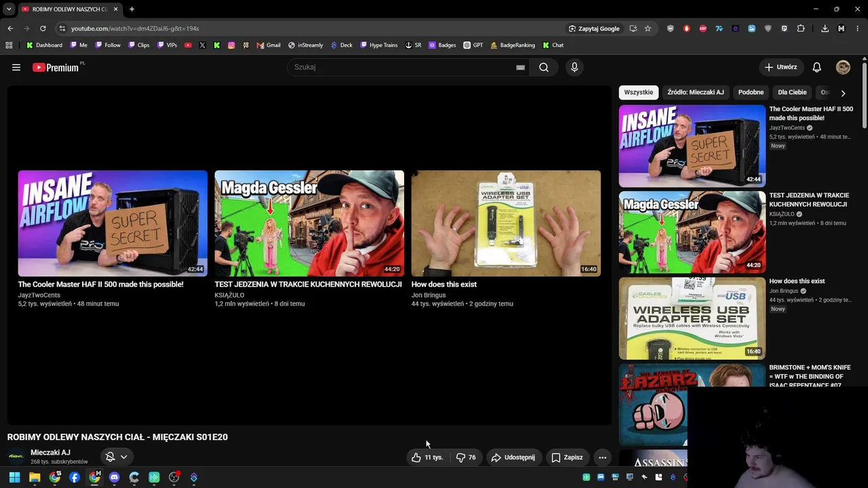Open sidebar Insane Airflow video thumbnail
868x488 pixels.
(x=692, y=146)
